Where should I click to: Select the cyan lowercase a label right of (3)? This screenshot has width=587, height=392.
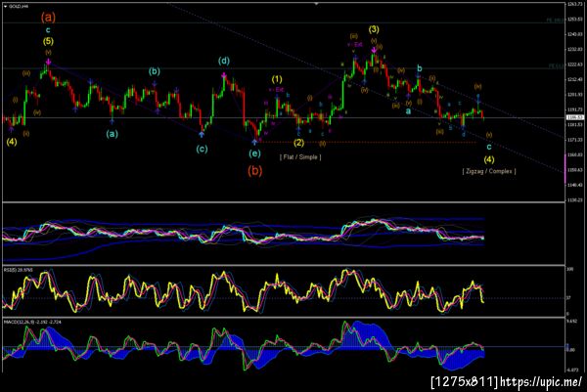(x=408, y=111)
